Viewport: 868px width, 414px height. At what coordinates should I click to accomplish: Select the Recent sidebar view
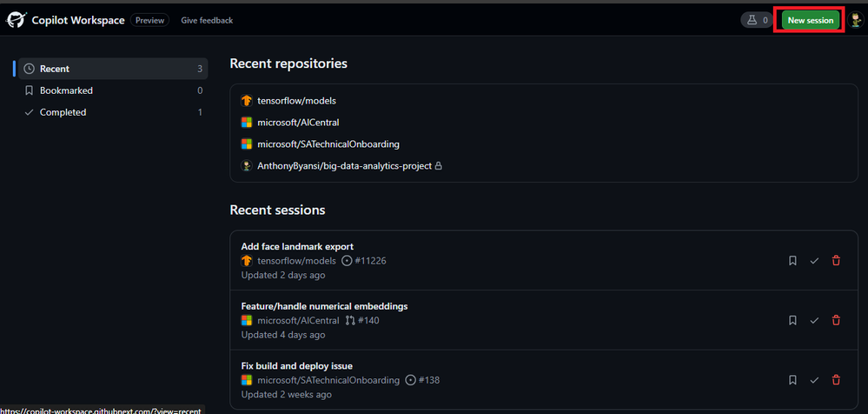pyautogui.click(x=113, y=69)
